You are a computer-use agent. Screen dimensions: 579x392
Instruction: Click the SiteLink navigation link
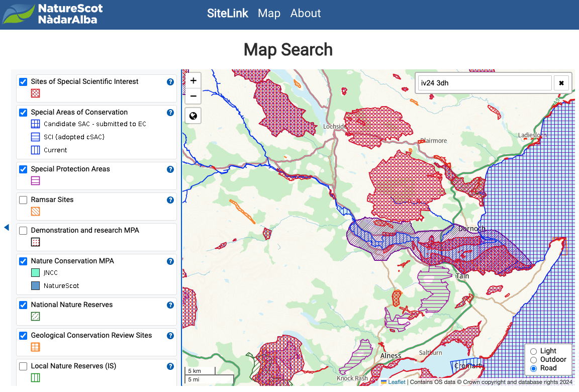point(227,14)
